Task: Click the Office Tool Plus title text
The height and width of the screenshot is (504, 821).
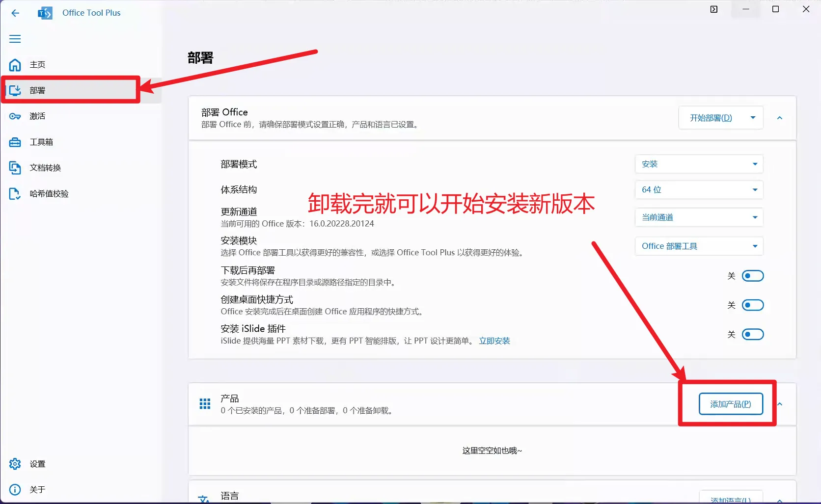Action: pyautogui.click(x=91, y=13)
